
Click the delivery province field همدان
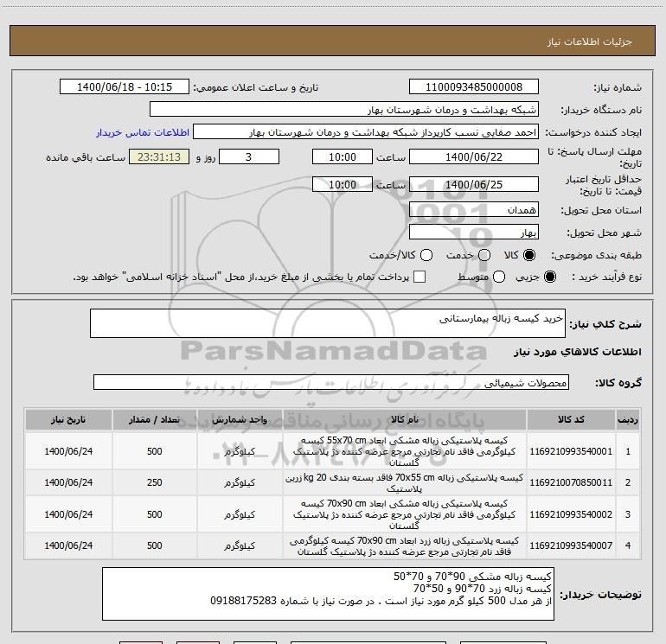pos(474,210)
